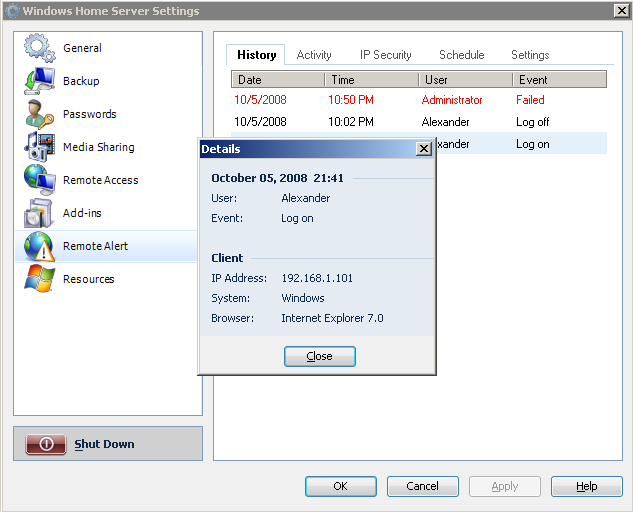Click the Shut Down button label
Viewport: 633px width, 512px height.
pyautogui.click(x=104, y=444)
